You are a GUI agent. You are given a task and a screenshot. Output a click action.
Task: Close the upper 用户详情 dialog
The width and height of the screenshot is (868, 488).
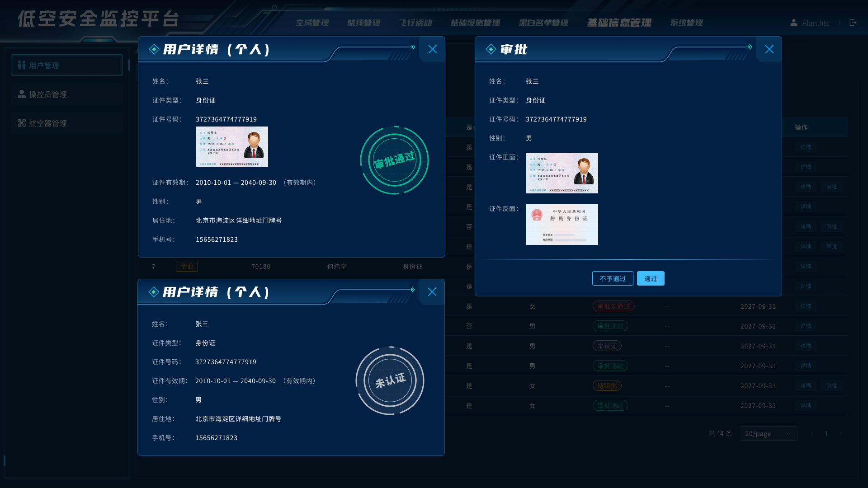tap(433, 49)
